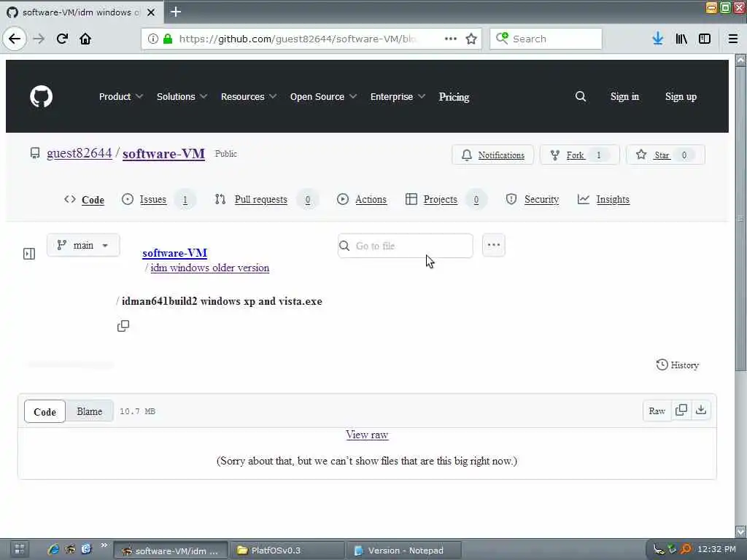Click the Notifications button

pyautogui.click(x=492, y=155)
